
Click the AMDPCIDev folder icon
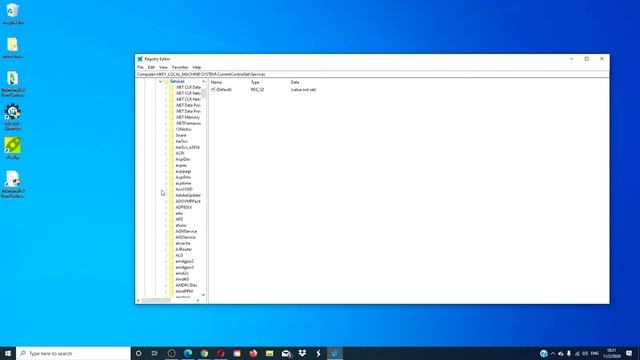coord(171,285)
